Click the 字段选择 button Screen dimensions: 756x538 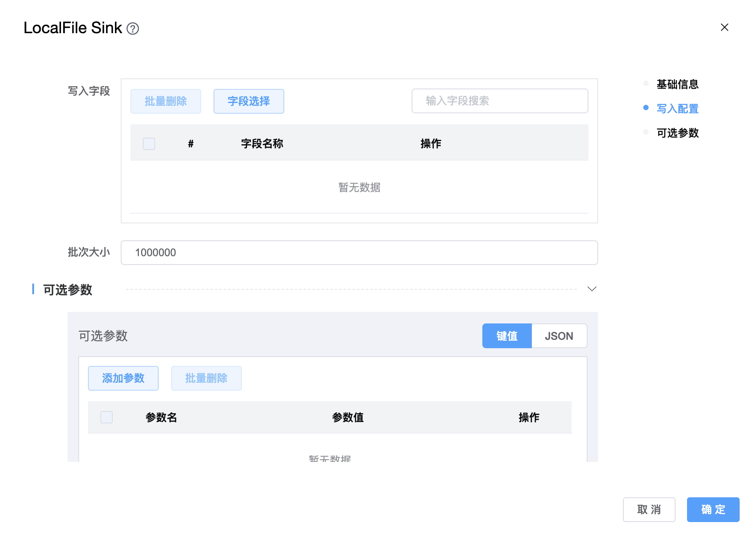[248, 101]
